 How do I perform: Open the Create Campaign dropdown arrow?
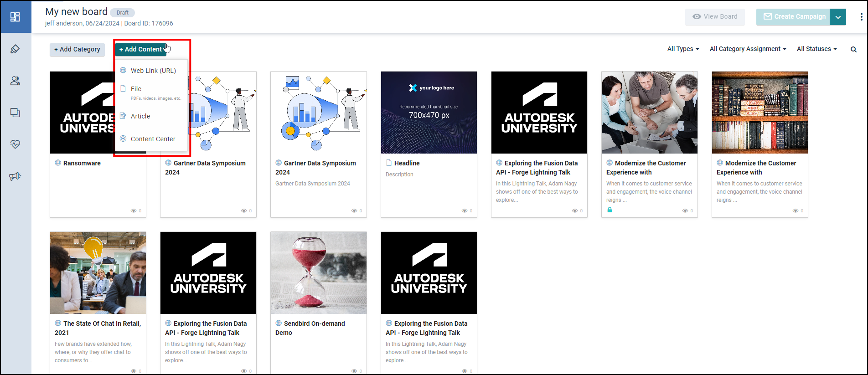coord(838,17)
